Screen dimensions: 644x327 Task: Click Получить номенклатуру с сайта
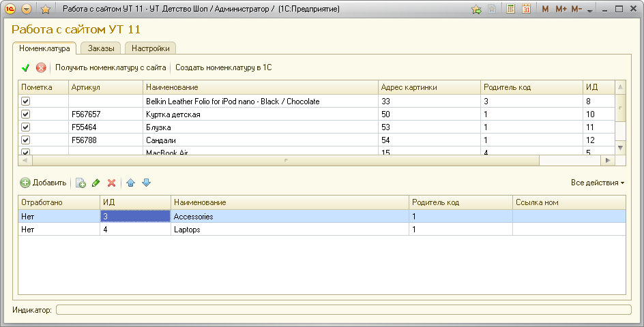pos(111,67)
